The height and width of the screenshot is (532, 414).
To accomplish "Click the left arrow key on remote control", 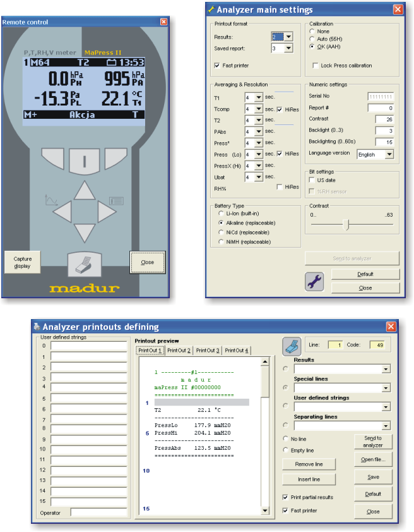I will click(x=62, y=212).
